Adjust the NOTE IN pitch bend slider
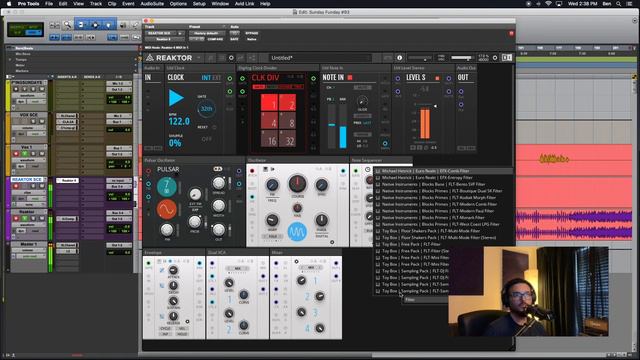 pyautogui.click(x=332, y=126)
